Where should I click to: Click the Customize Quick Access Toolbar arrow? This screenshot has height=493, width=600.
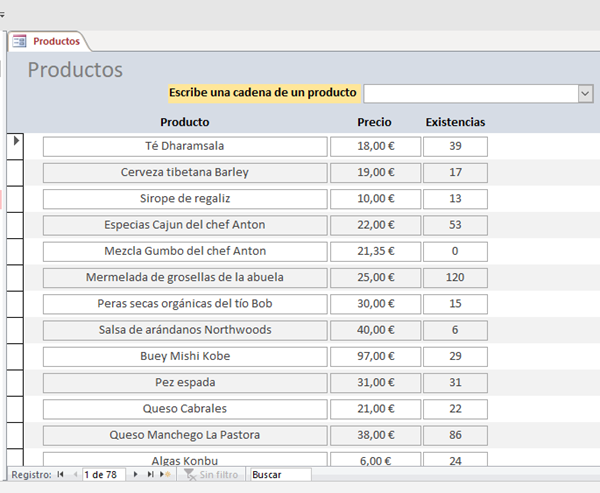(3, 14)
